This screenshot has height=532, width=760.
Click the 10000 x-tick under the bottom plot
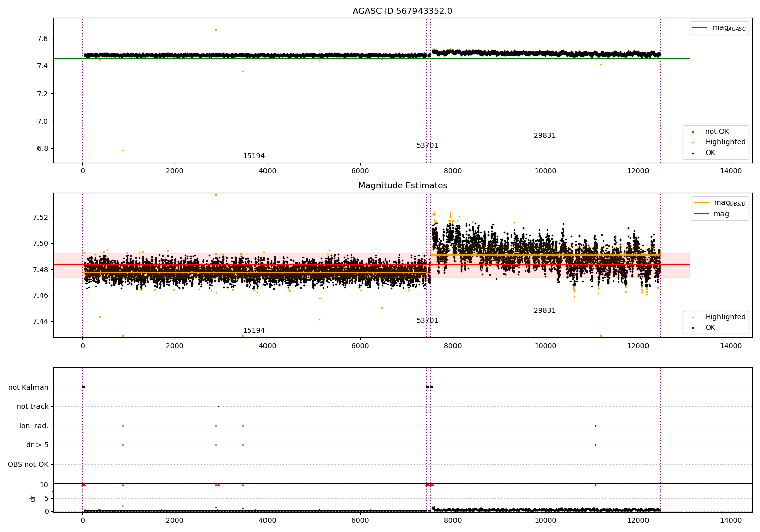[545, 521]
